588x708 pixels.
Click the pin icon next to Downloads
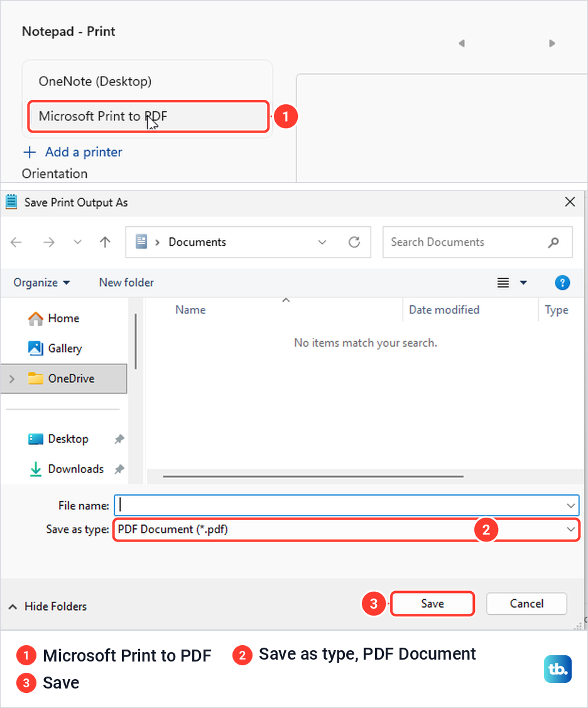119,469
